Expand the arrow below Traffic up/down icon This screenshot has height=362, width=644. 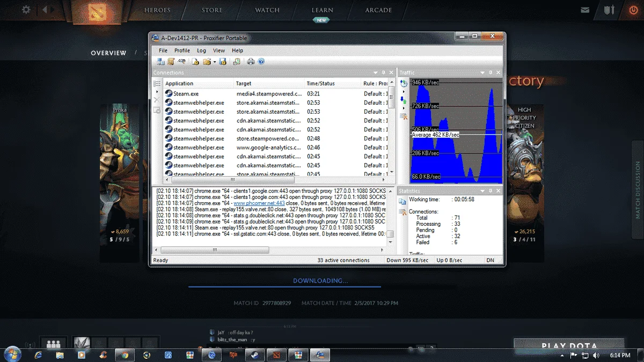click(404, 108)
